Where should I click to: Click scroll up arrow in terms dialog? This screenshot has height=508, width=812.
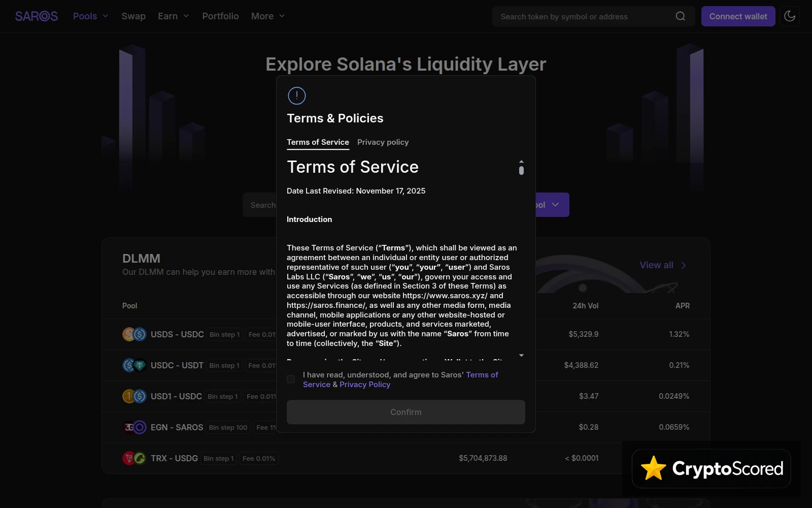click(521, 162)
